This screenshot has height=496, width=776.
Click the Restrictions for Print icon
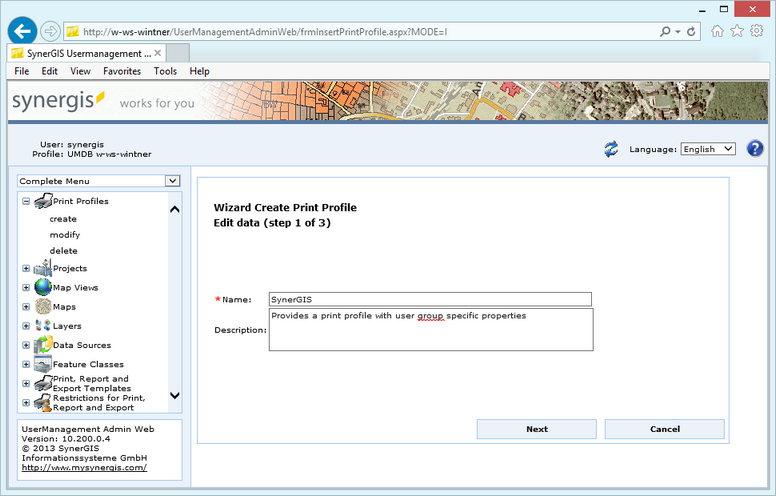(x=43, y=402)
